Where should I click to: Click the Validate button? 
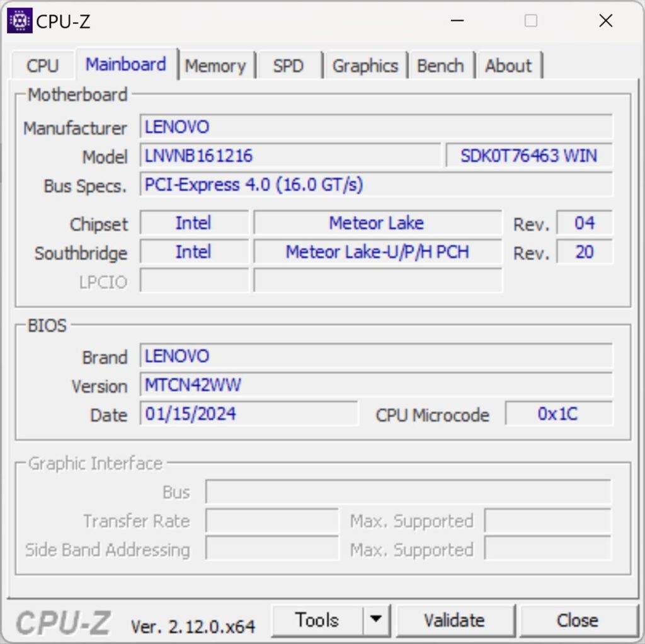point(455,620)
